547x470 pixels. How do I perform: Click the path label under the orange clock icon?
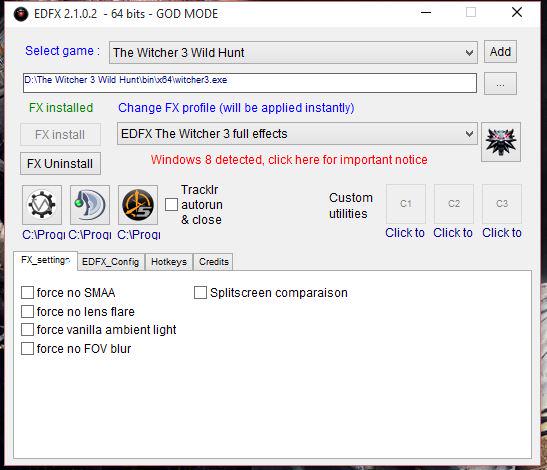coord(139,234)
